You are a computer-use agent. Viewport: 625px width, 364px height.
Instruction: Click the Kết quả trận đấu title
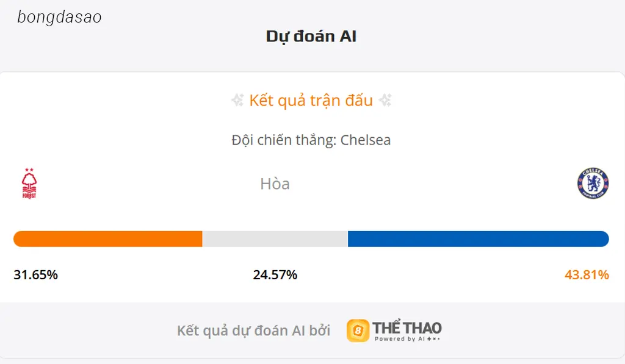pos(311,101)
